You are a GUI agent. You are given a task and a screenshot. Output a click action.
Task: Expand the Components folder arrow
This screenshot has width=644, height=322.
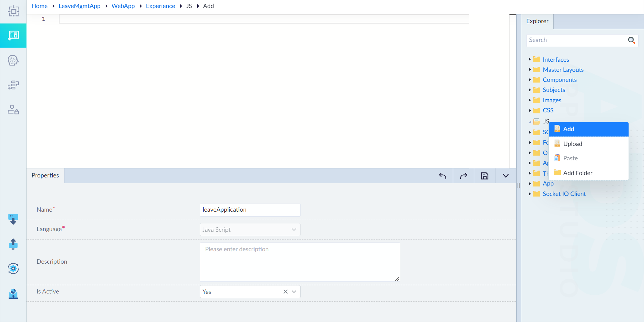[530, 79]
